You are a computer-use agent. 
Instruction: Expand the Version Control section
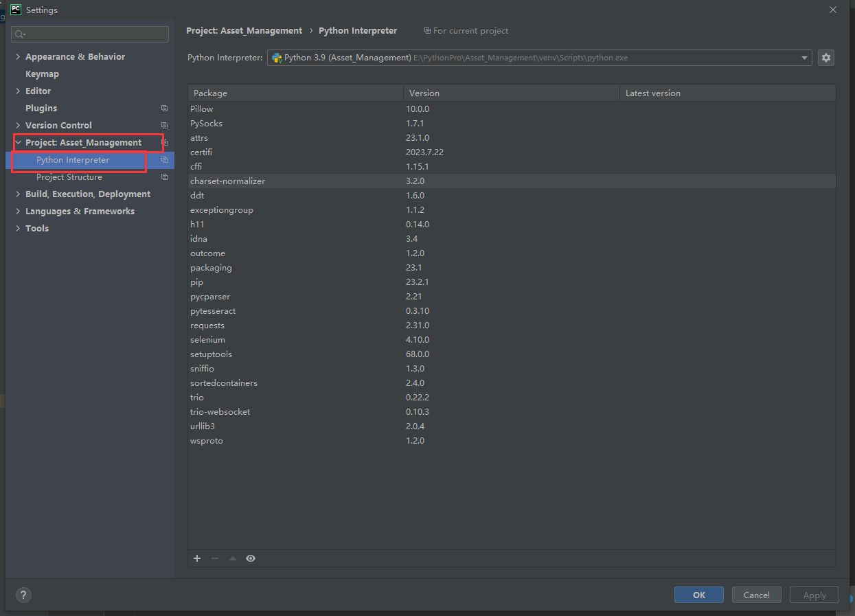point(18,126)
